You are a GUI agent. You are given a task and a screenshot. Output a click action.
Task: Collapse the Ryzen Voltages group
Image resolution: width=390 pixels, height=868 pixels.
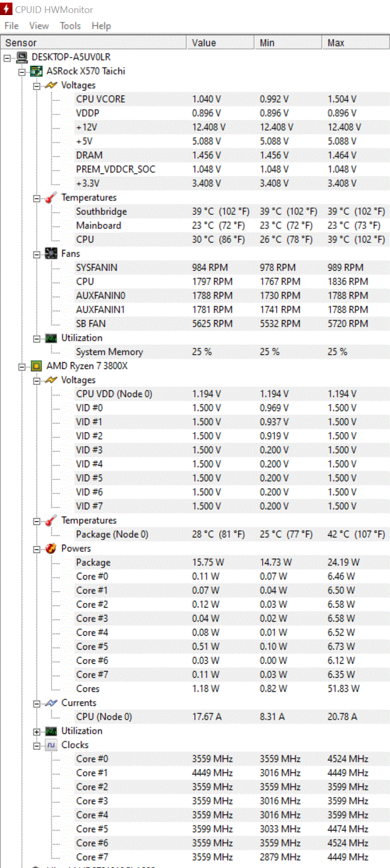(x=36, y=380)
